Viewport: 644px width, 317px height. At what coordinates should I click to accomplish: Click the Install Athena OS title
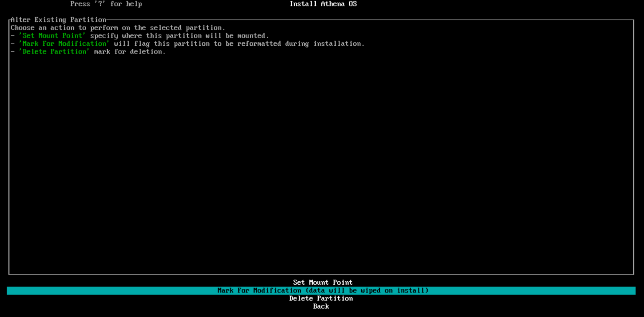point(323,4)
